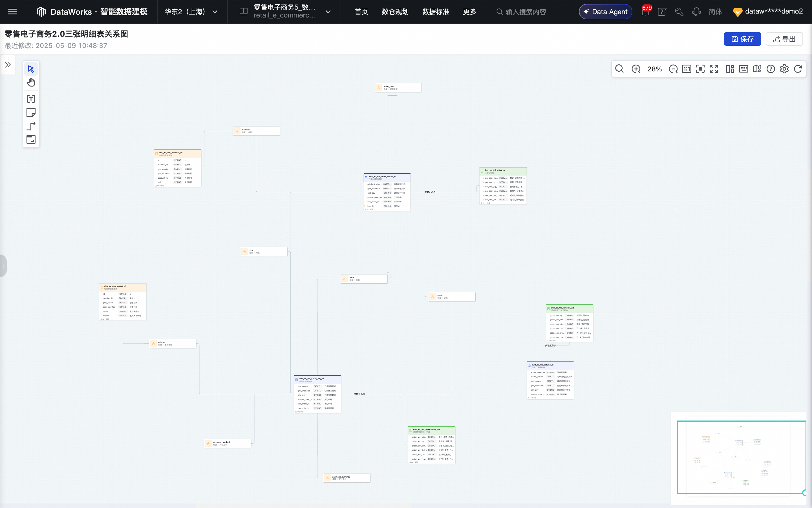Click the 导出 export button
This screenshot has width=812, height=508.
click(x=784, y=39)
